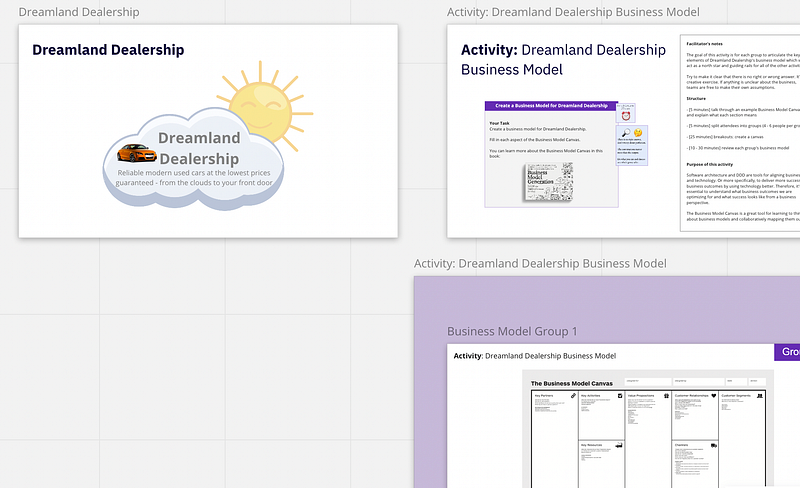Click the Customer Relationships heart icon
The image size is (800, 488).
click(713, 396)
